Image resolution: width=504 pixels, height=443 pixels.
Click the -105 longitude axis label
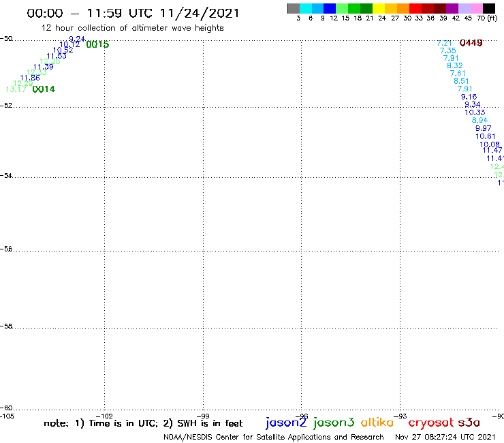[7, 416]
